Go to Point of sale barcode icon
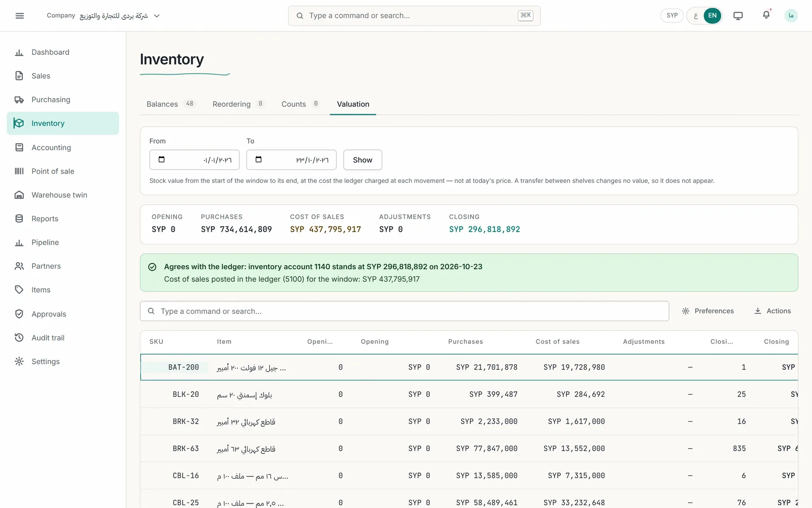Image resolution: width=812 pixels, height=508 pixels. [x=19, y=171]
